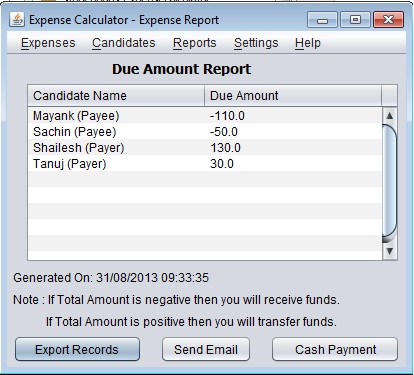Click the Export Records button
This screenshot has height=375, width=414.
coord(77,349)
